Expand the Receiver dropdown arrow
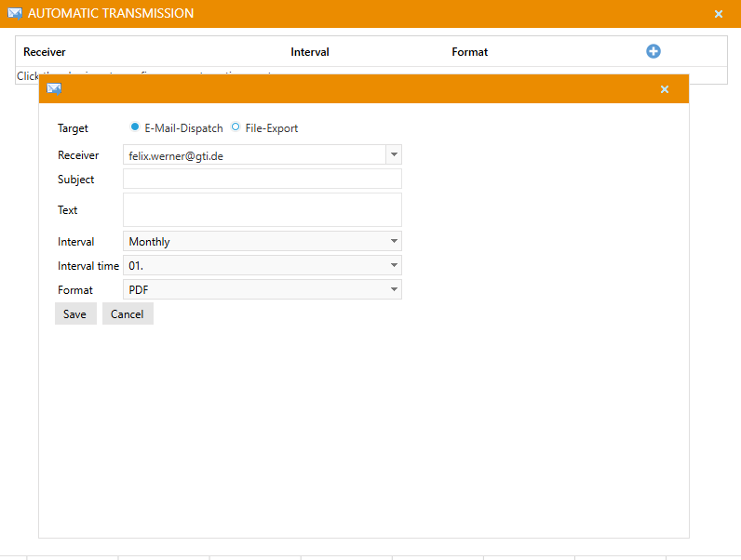 (394, 155)
